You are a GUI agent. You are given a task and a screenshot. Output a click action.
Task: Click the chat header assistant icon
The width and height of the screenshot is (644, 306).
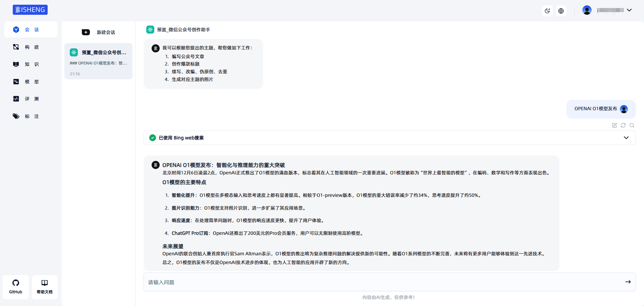click(150, 30)
